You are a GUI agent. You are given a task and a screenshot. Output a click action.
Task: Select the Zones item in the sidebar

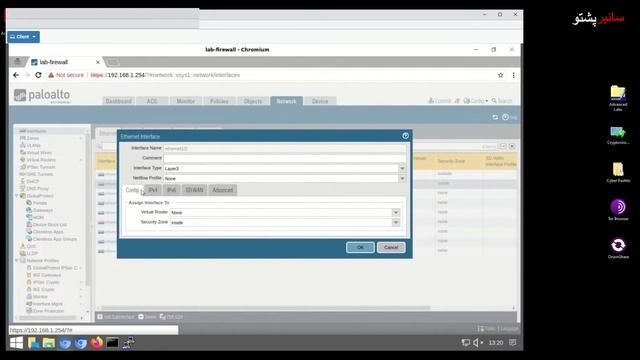point(33,138)
